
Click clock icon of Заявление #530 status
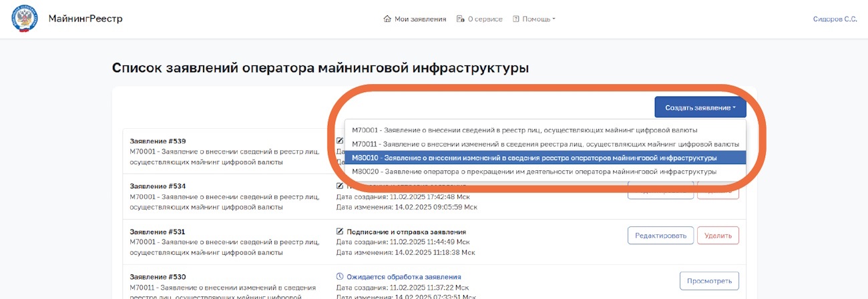pos(340,276)
